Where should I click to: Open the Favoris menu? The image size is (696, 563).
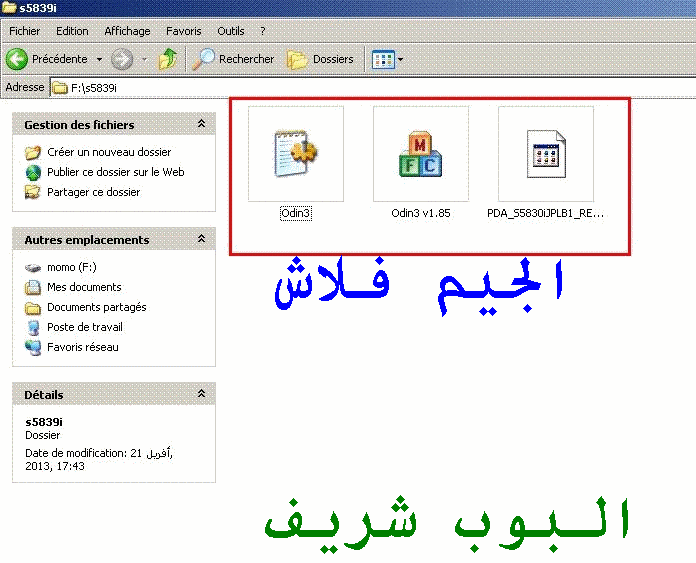coord(183,31)
